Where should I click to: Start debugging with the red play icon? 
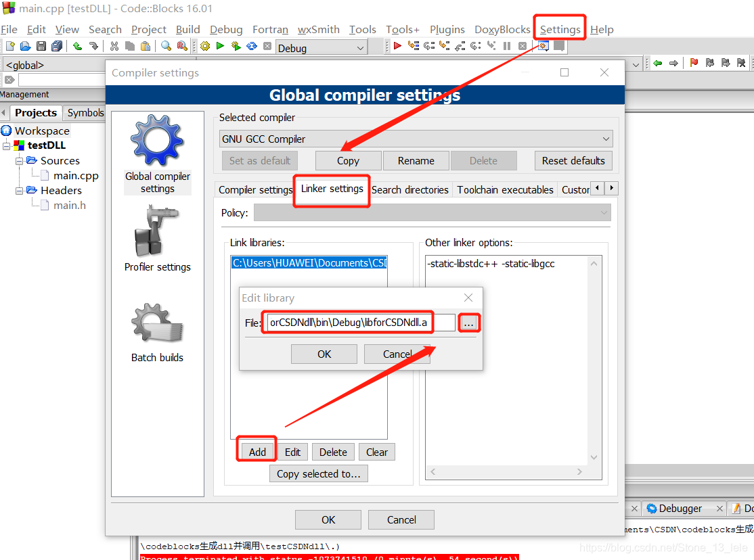point(397,46)
